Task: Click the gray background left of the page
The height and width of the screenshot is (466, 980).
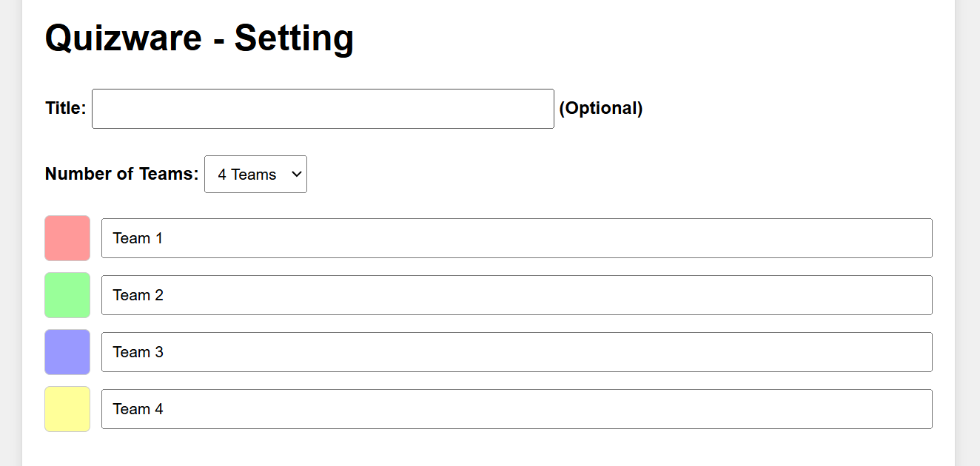Action: coord(10,222)
